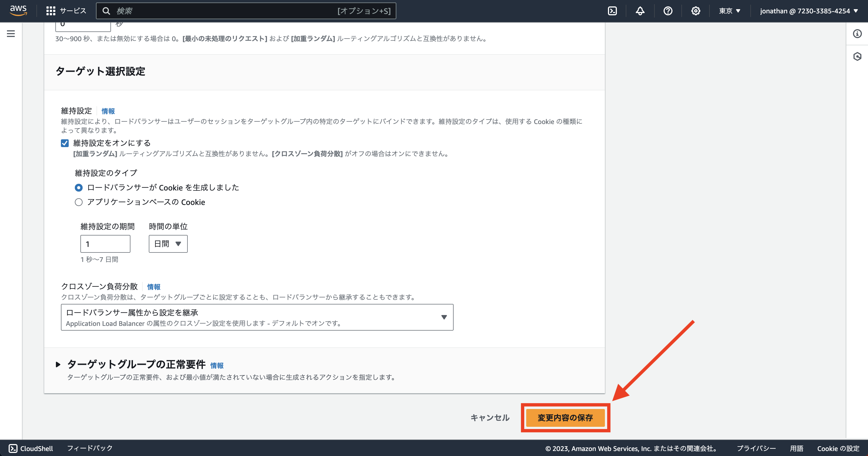Viewport: 868px width, 456px height.
Task: Open the CloudShell terminal icon in top bar
Action: click(x=612, y=11)
